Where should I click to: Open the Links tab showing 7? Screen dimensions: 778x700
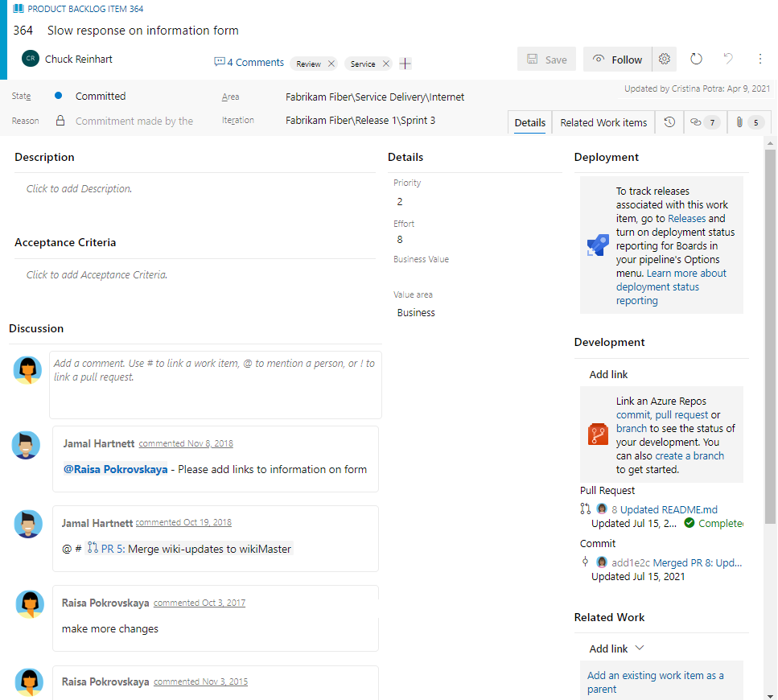(x=705, y=122)
